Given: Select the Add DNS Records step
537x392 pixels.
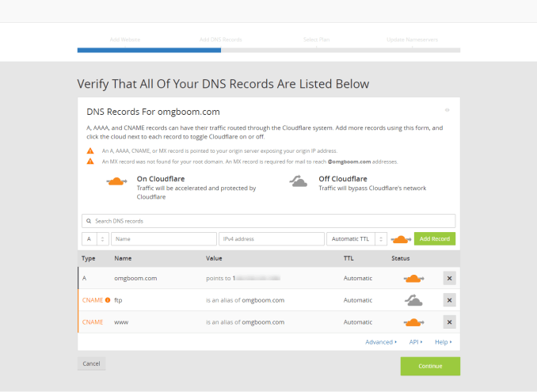Looking at the screenshot, I should point(221,40).
